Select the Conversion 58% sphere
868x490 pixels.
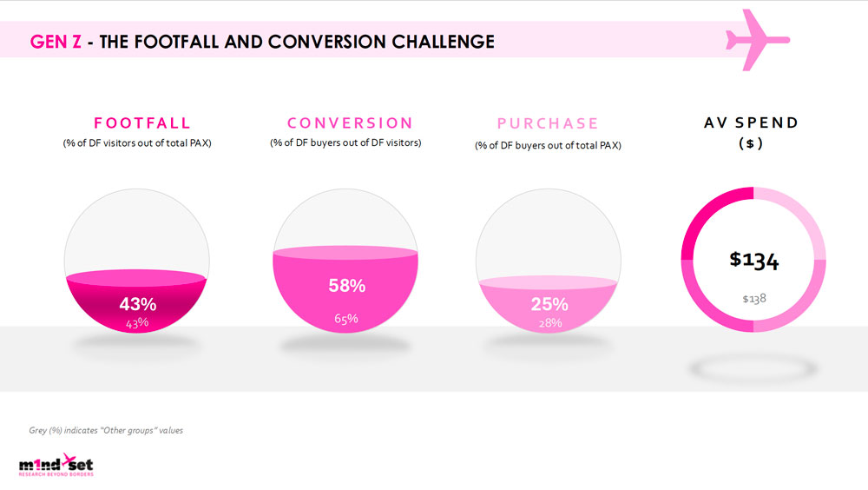(345, 262)
